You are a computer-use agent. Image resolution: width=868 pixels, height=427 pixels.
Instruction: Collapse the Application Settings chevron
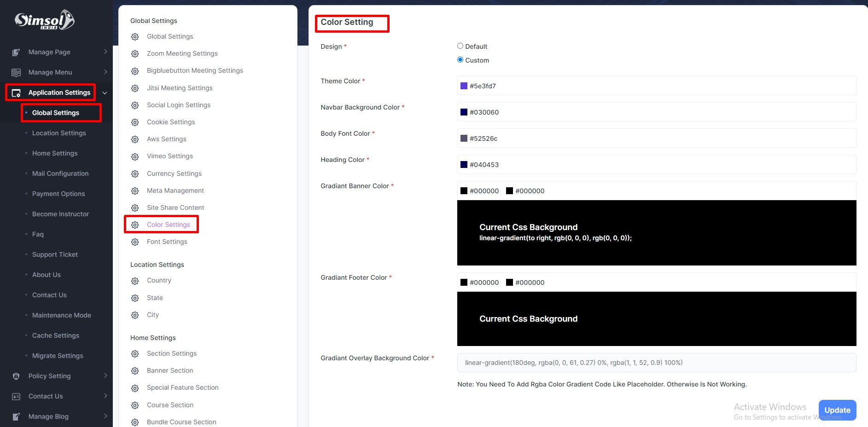point(105,93)
